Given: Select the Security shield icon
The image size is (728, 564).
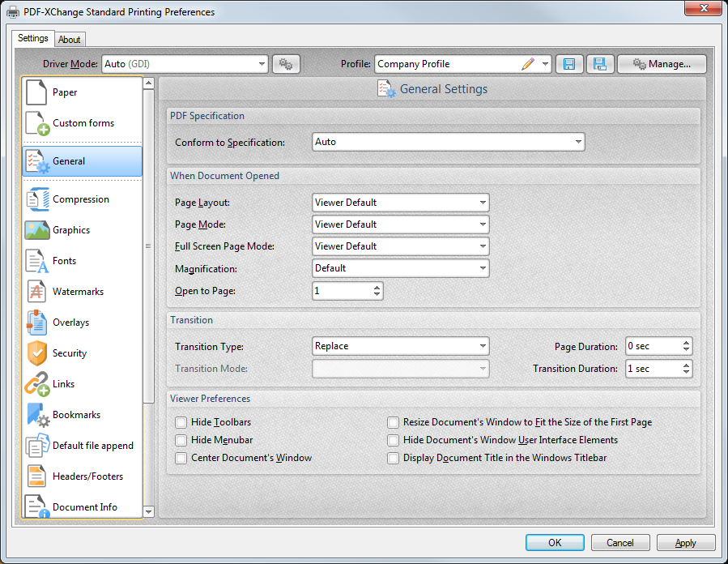Looking at the screenshot, I should click(x=37, y=353).
